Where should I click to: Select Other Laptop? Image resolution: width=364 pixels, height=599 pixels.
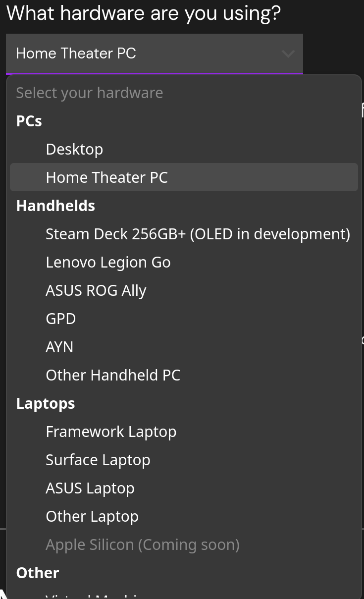[92, 516]
